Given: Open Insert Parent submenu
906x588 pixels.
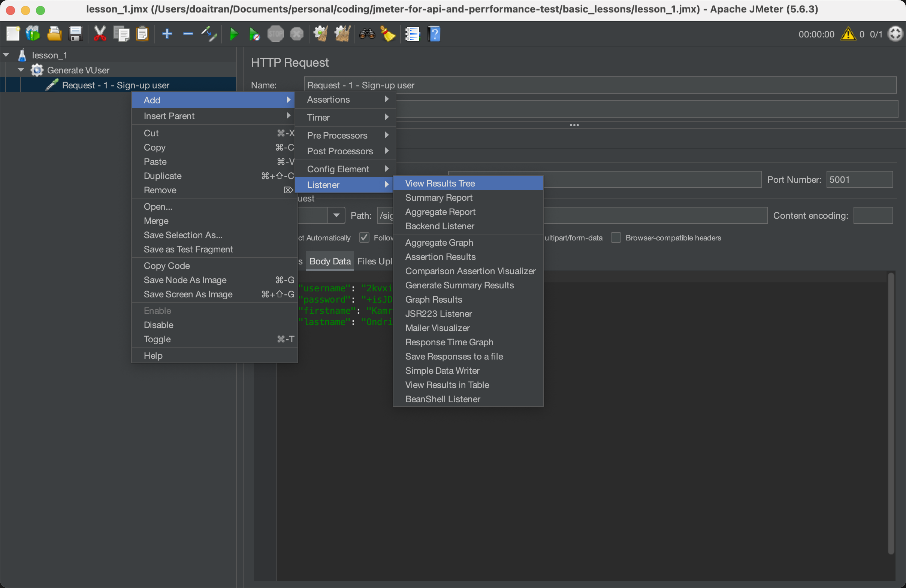Looking at the screenshot, I should tap(214, 116).
